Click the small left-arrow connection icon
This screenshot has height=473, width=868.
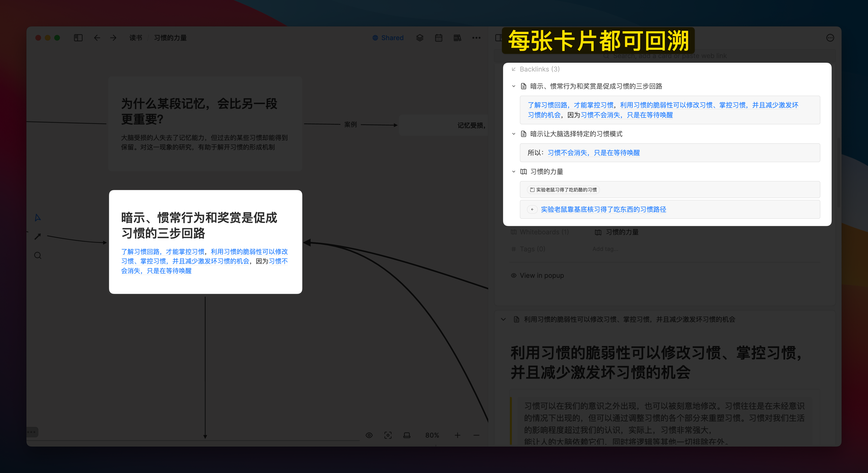[532, 209]
